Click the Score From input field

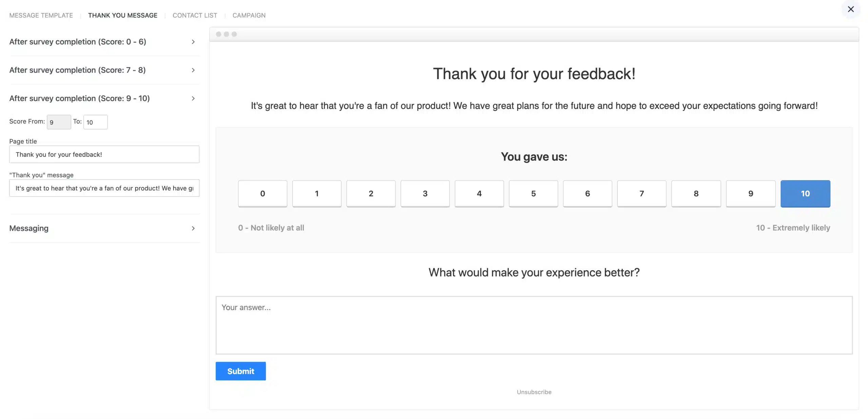click(59, 122)
